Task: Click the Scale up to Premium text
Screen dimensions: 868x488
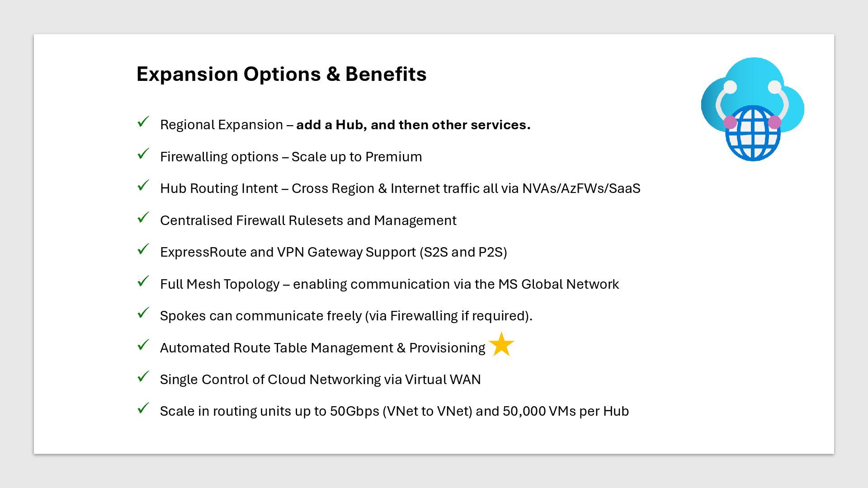Action: click(x=357, y=157)
